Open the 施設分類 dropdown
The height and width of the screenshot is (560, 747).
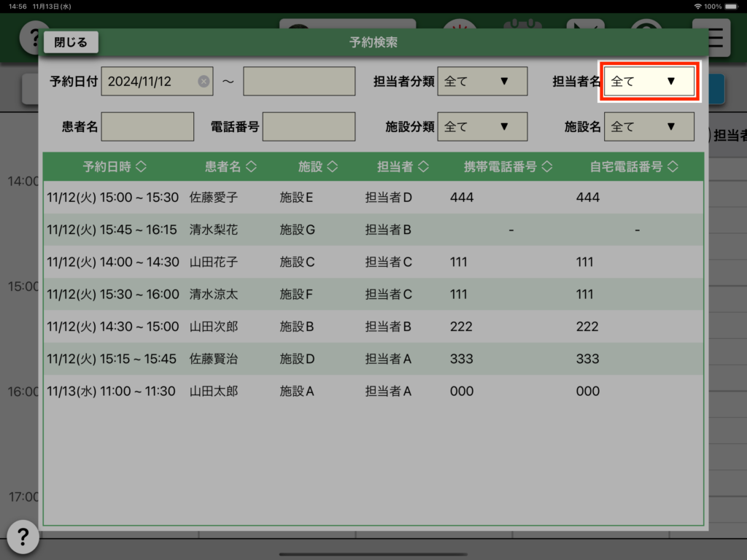(x=481, y=127)
